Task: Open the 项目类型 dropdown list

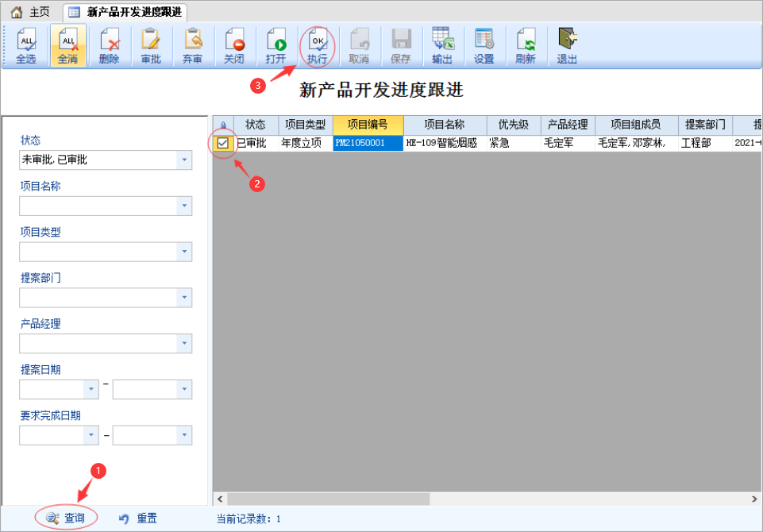Action: point(184,253)
